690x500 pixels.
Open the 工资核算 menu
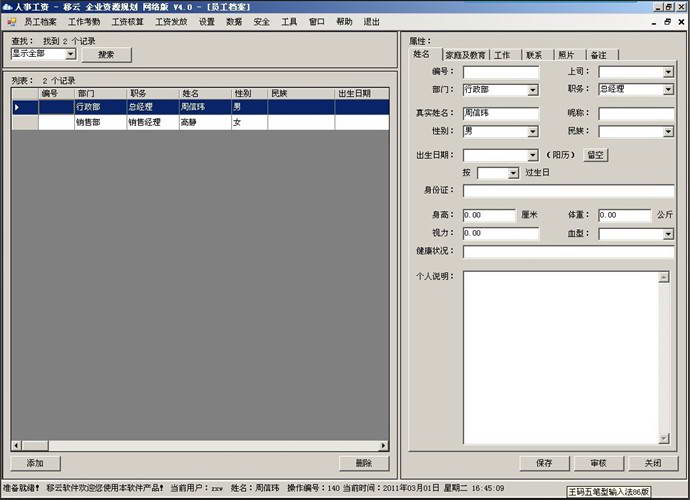[x=128, y=22]
